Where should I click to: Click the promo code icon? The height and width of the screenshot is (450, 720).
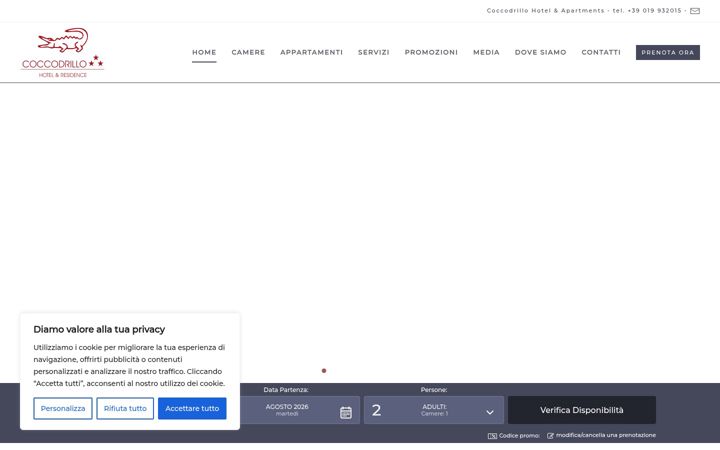[492, 436]
